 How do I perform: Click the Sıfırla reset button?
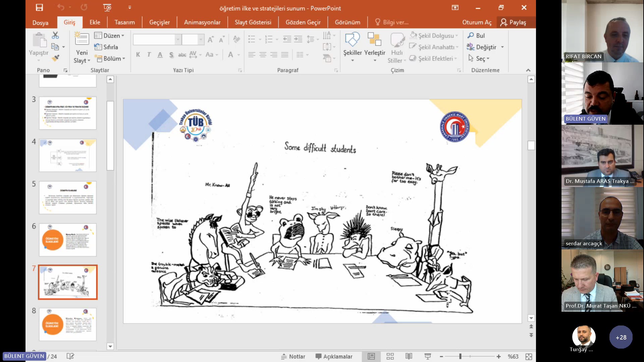106,47
